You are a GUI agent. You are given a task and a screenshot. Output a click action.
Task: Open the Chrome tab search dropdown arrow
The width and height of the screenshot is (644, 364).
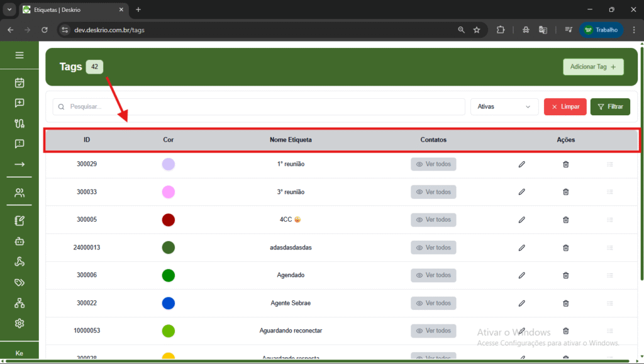tap(9, 9)
